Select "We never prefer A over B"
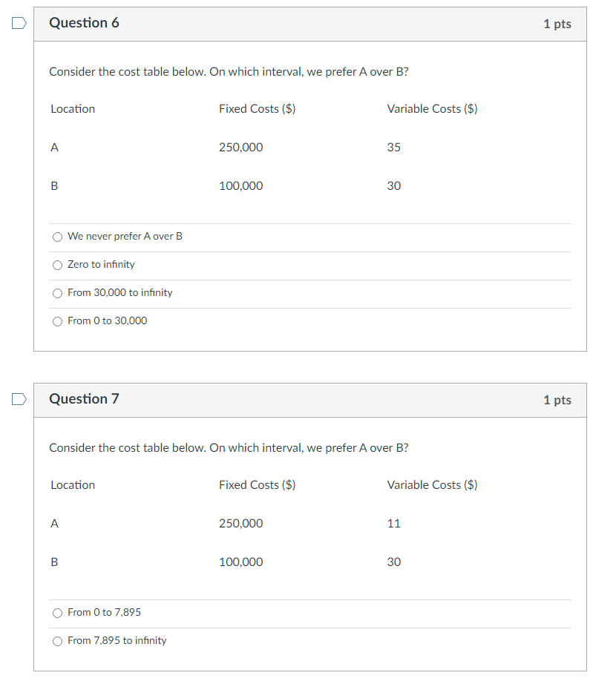 click(57, 237)
